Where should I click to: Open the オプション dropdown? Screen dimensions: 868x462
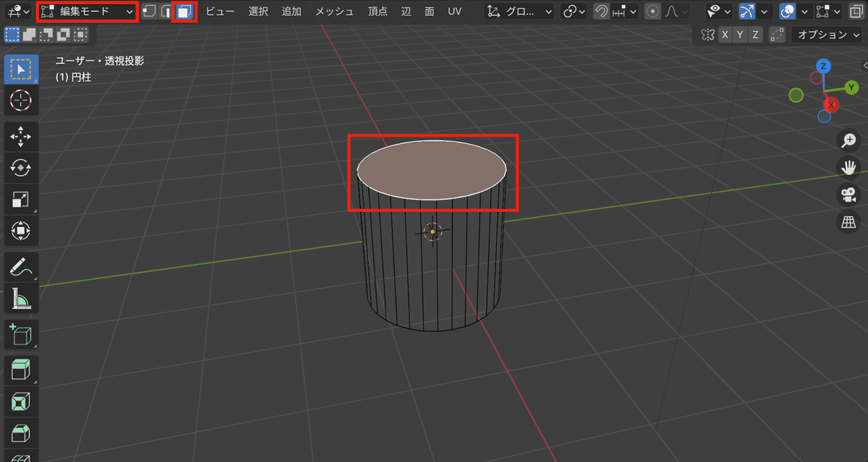pyautogui.click(x=828, y=35)
